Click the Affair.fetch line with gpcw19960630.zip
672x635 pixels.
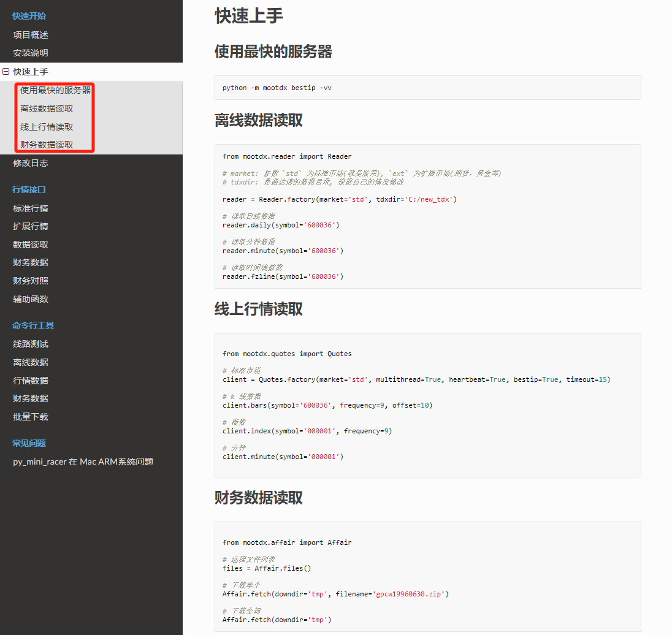coord(335,594)
